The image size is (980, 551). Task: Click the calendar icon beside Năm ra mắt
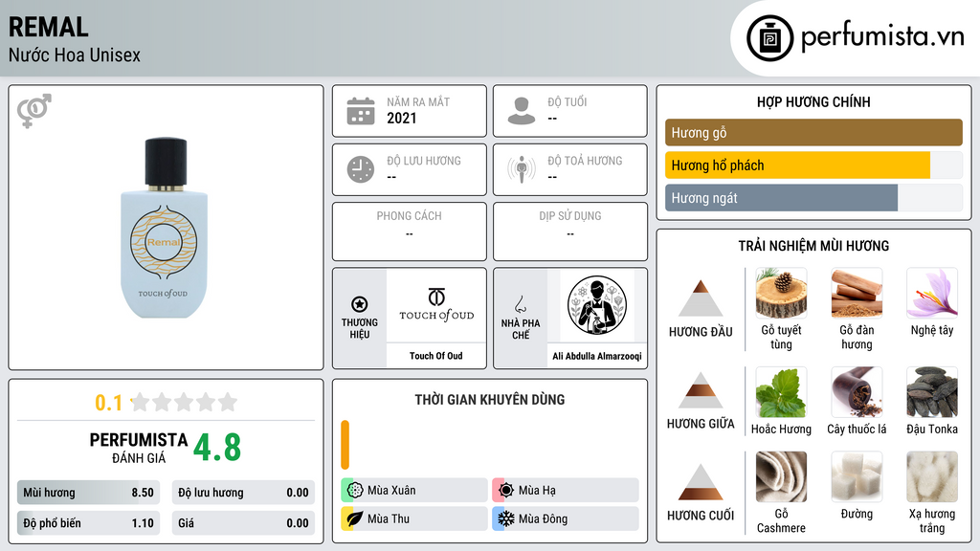coord(361,111)
